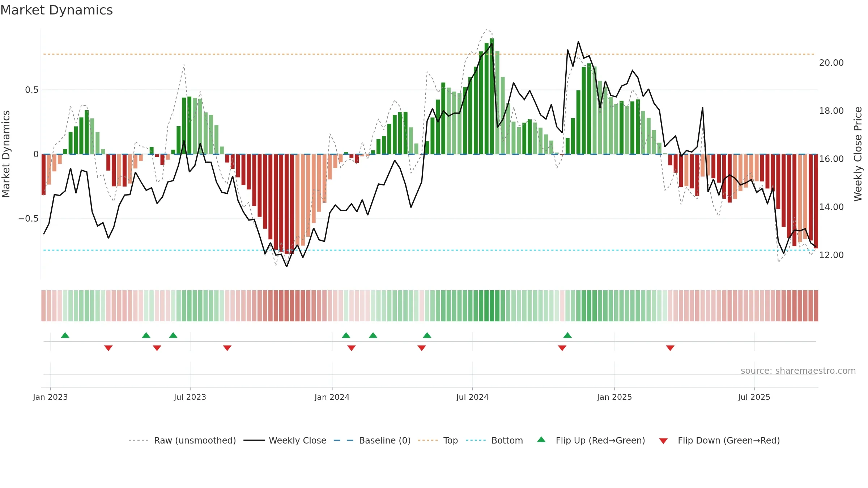Click the −0.5 left axis value
The image size is (868, 488).
point(29,219)
